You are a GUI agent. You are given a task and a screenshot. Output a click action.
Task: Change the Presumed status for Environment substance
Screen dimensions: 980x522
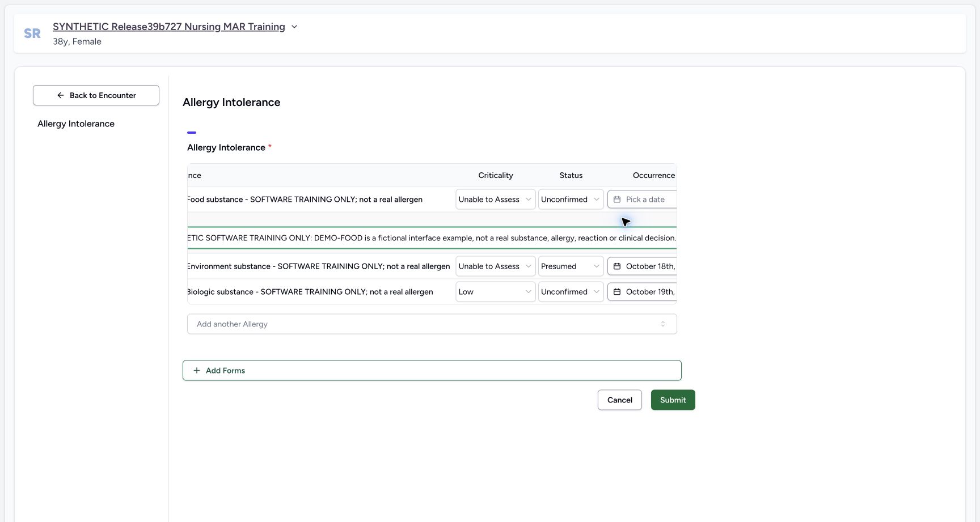pos(571,266)
